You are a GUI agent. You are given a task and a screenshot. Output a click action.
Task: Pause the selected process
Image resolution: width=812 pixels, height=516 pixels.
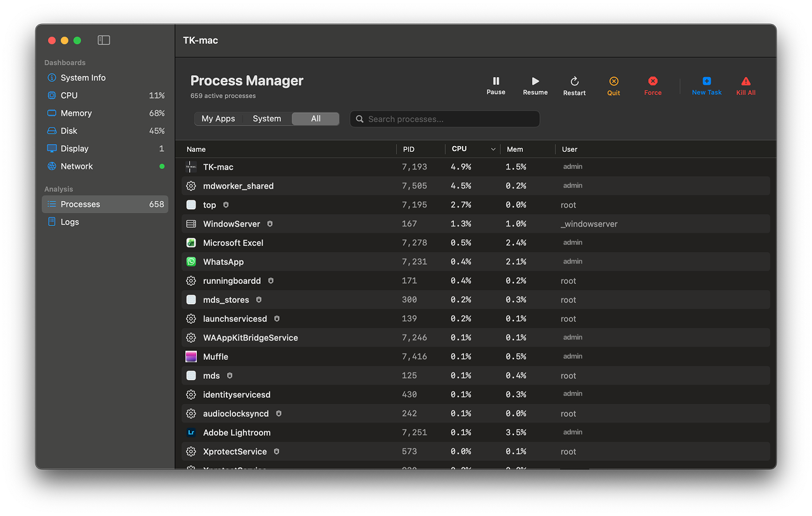click(x=496, y=82)
